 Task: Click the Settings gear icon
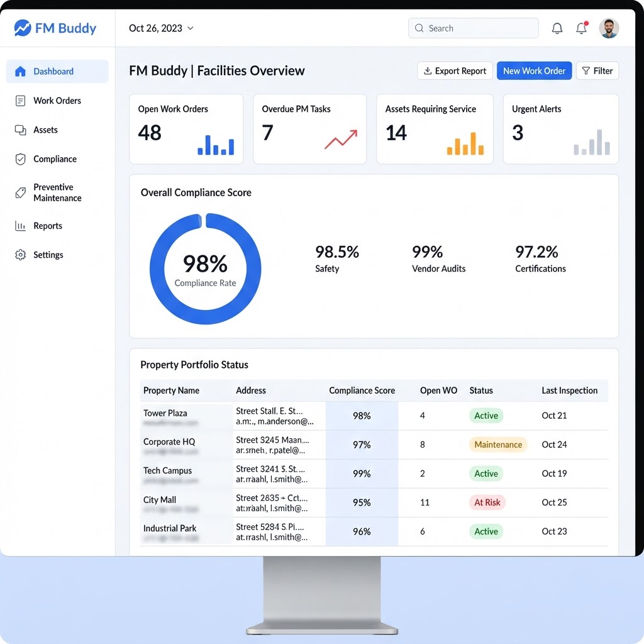point(20,255)
